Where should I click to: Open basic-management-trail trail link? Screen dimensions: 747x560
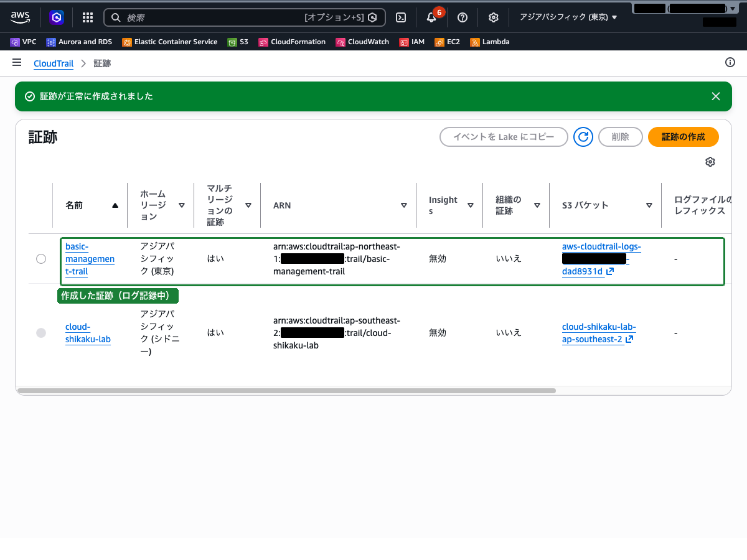coord(90,259)
